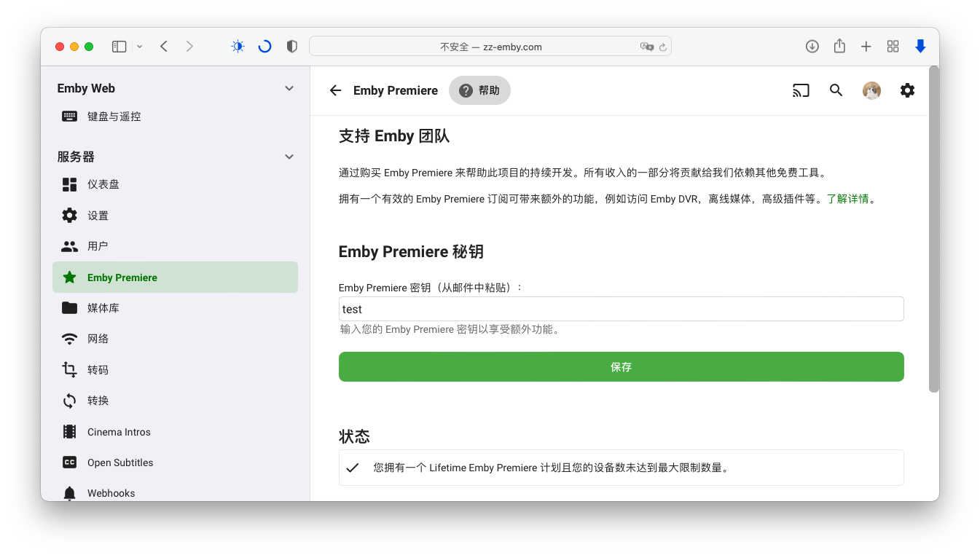
Task: Click the blue download arrow extension icon
Action: pos(920,47)
